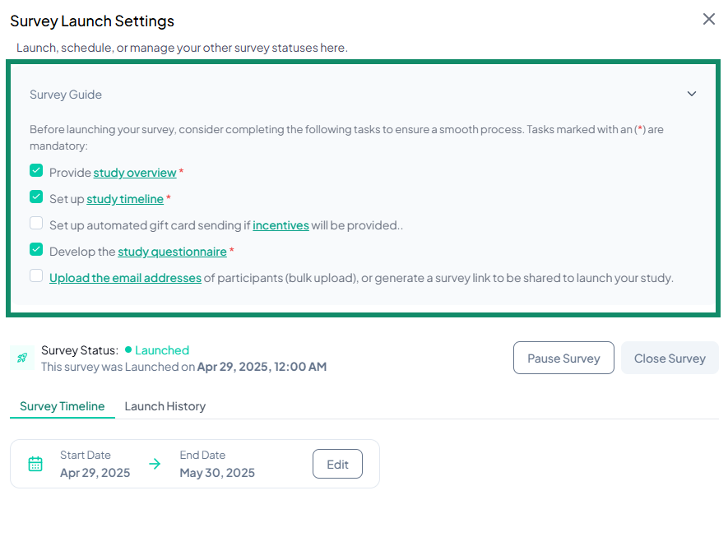
Task: Close the Survey Launch Settings dialog
Action: [x=708, y=18]
